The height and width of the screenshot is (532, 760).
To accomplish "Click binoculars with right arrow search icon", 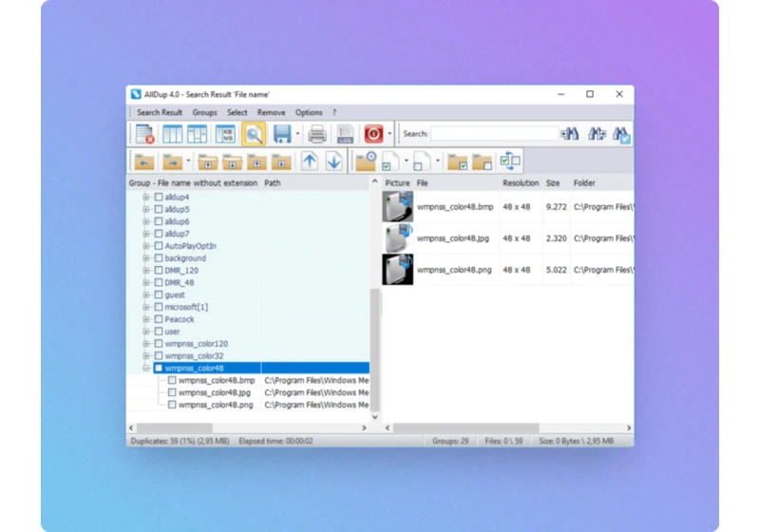I will coord(597,134).
